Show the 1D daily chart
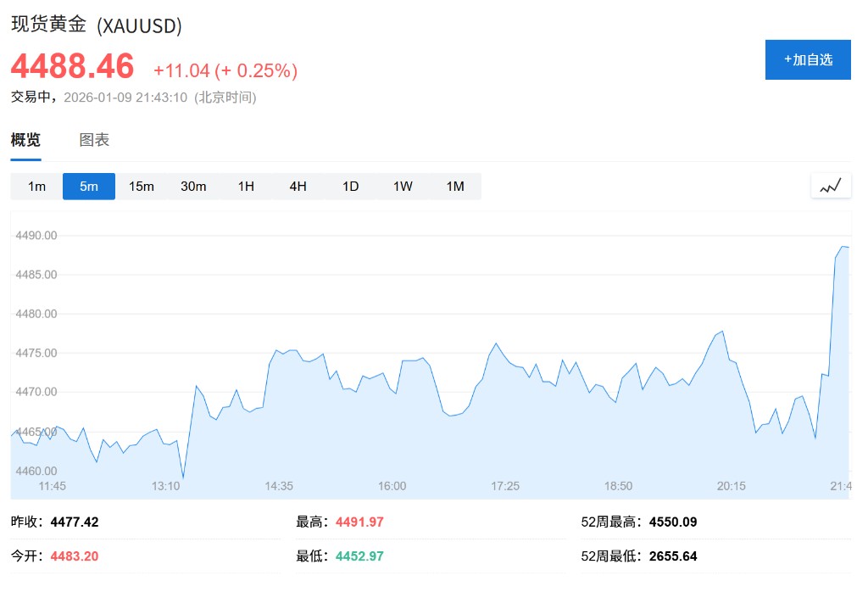Screen dimensions: 868x592 (x=350, y=187)
